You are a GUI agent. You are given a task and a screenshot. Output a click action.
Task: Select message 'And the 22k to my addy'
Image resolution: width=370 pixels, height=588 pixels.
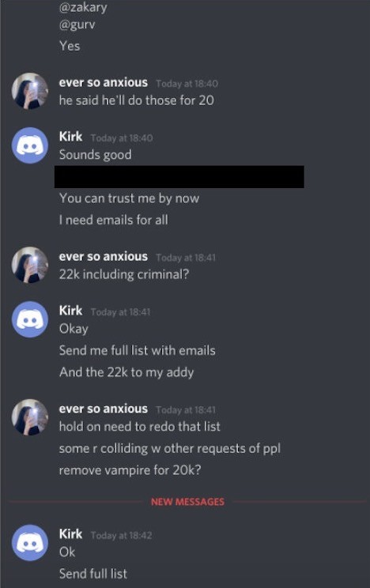(126, 372)
